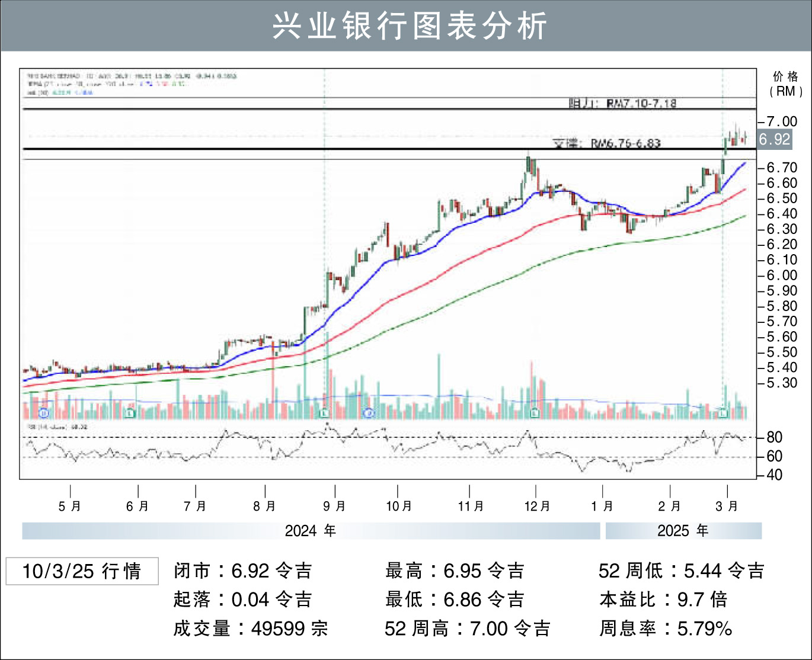This screenshot has width=812, height=660.
Task: Click the 10/3/25 行情 date box
Action: pos(82,571)
